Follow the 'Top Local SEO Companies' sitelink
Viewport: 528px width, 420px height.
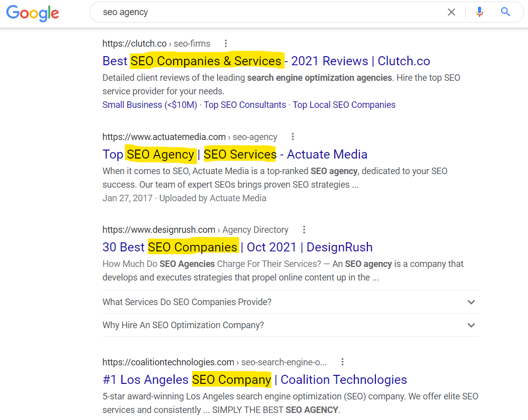pos(344,105)
